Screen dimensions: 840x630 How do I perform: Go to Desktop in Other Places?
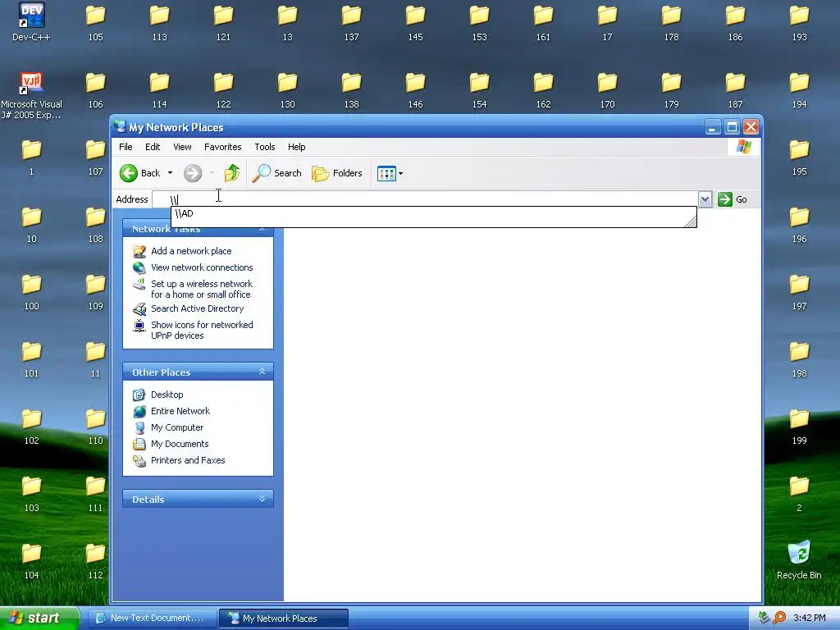[167, 395]
